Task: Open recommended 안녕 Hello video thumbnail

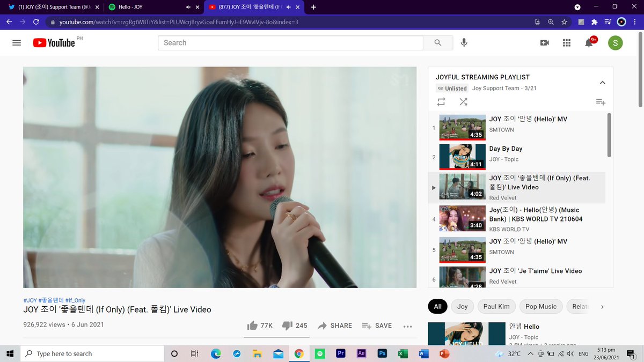Action: 466,334
